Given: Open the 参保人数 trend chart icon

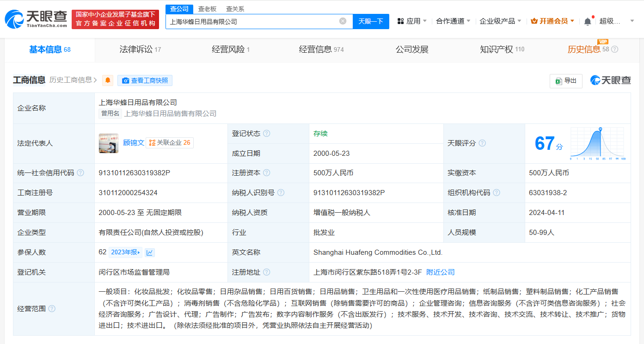Looking at the screenshot, I should coord(150,252).
